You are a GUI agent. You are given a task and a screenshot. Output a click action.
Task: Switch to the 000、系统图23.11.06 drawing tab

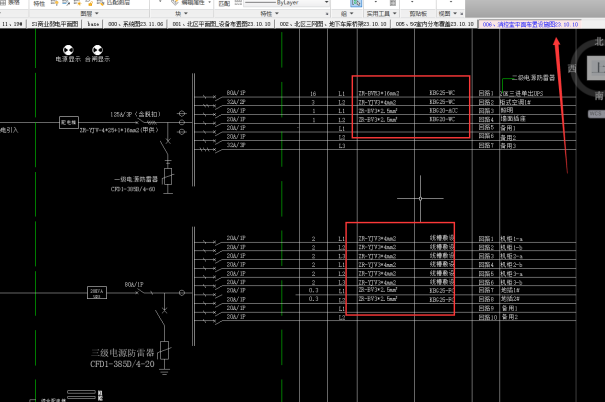pos(133,21)
